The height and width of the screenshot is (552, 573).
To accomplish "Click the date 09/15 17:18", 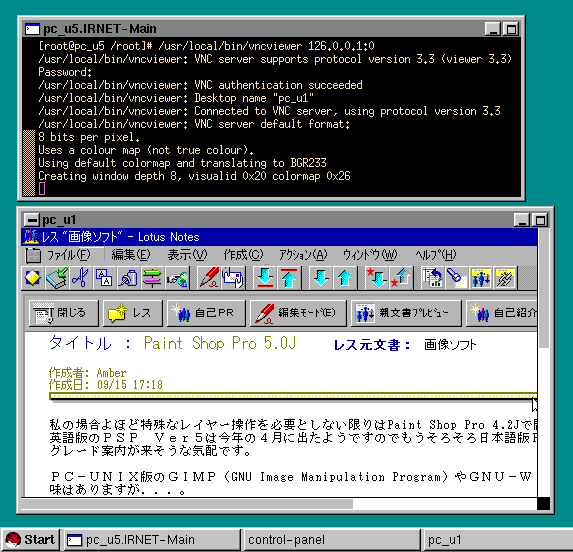I will [x=130, y=385].
